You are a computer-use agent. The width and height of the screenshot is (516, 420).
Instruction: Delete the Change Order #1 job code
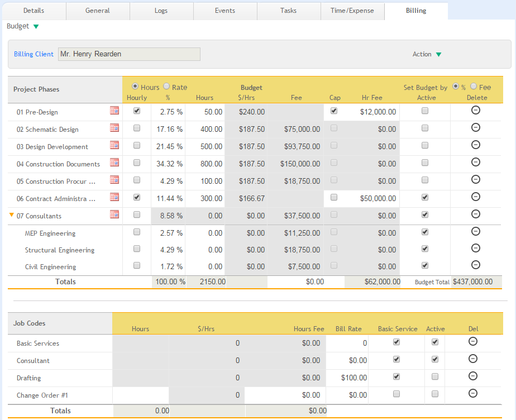coord(473,393)
